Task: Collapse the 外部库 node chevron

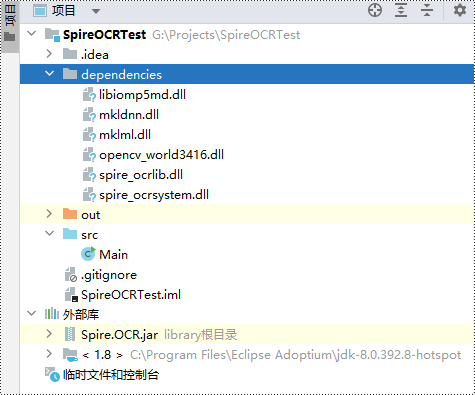Action: pyautogui.click(x=32, y=313)
